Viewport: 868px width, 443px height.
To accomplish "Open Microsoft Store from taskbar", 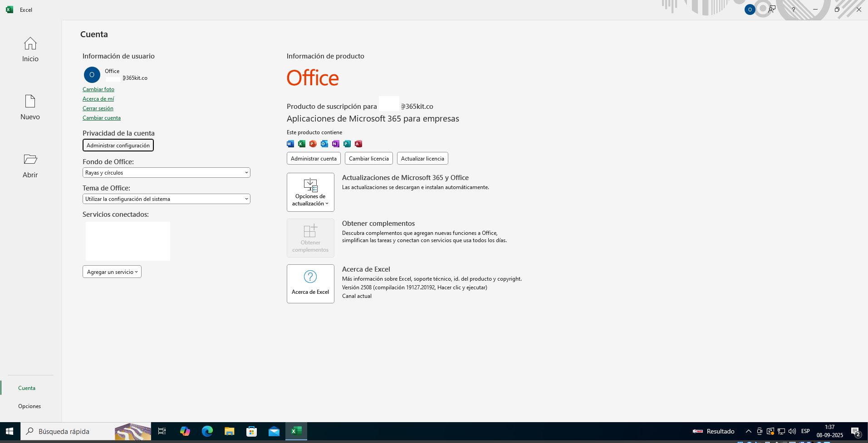I will (x=252, y=431).
